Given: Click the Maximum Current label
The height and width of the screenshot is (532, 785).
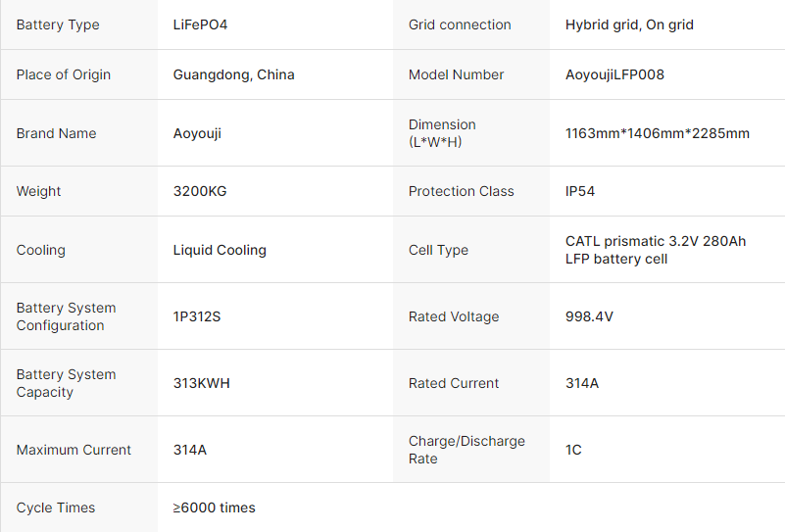Looking at the screenshot, I should pyautogui.click(x=74, y=450).
